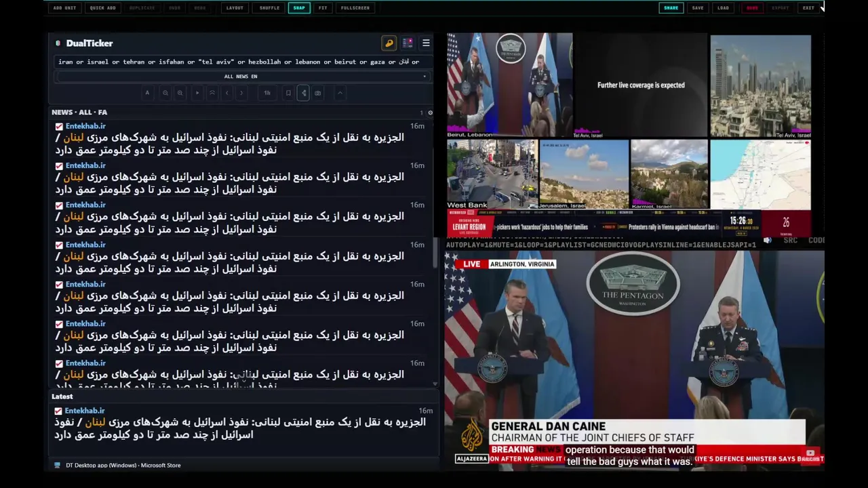Open the DT Desktop app Microsoft Store link

[123, 466]
